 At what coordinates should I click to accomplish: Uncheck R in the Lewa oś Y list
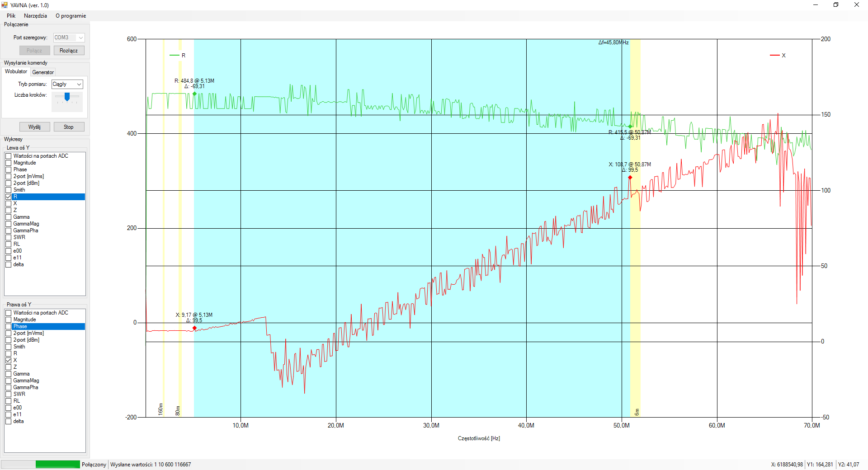(x=8, y=197)
